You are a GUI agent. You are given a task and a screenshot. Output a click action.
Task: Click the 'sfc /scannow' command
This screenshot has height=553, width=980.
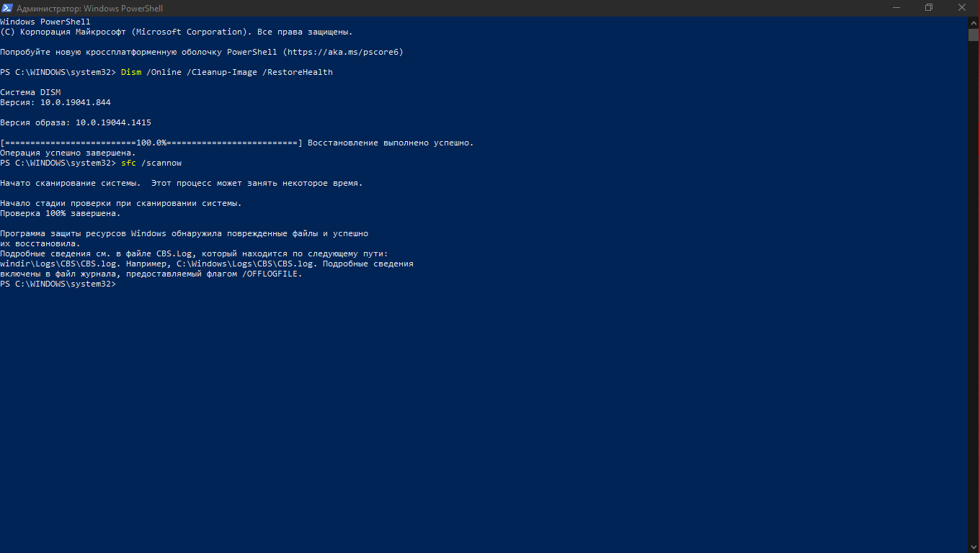(151, 163)
